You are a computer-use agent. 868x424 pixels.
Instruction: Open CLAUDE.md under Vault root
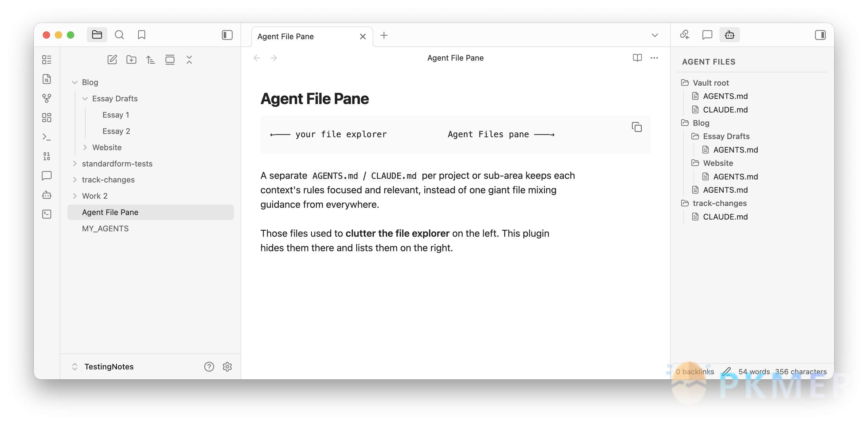point(725,109)
